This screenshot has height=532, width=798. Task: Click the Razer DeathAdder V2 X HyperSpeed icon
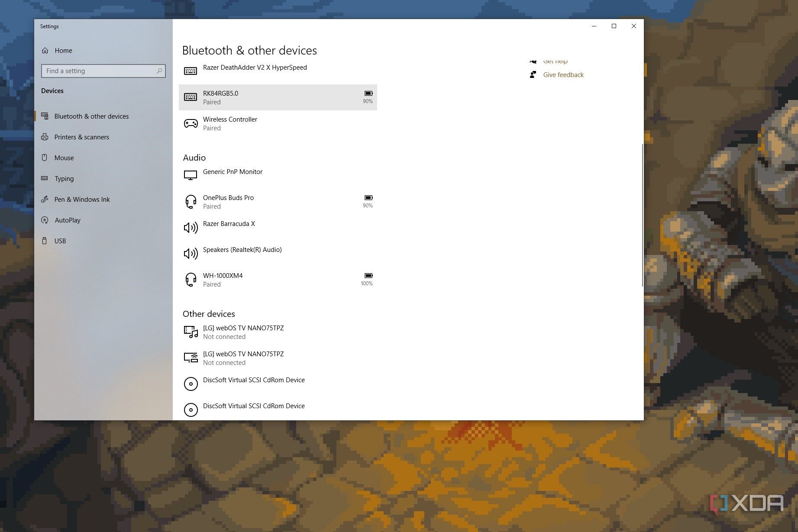(x=191, y=71)
